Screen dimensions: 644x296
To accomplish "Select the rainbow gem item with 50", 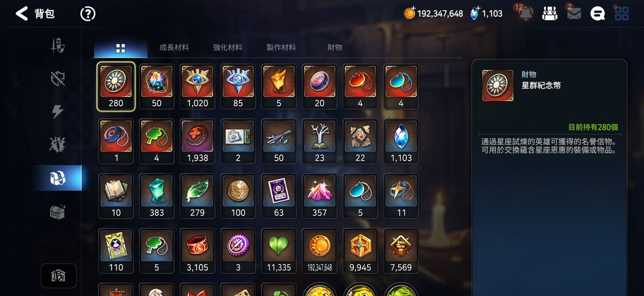I will (156, 87).
